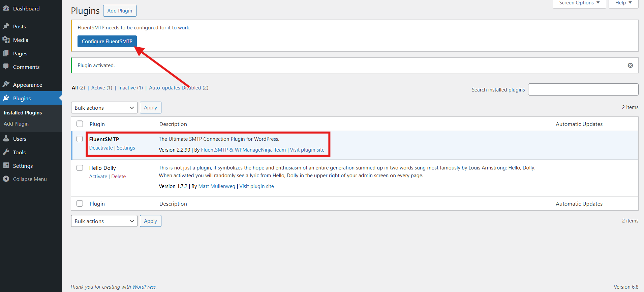
Task: Select Installed Plugins submenu item
Action: (23, 113)
